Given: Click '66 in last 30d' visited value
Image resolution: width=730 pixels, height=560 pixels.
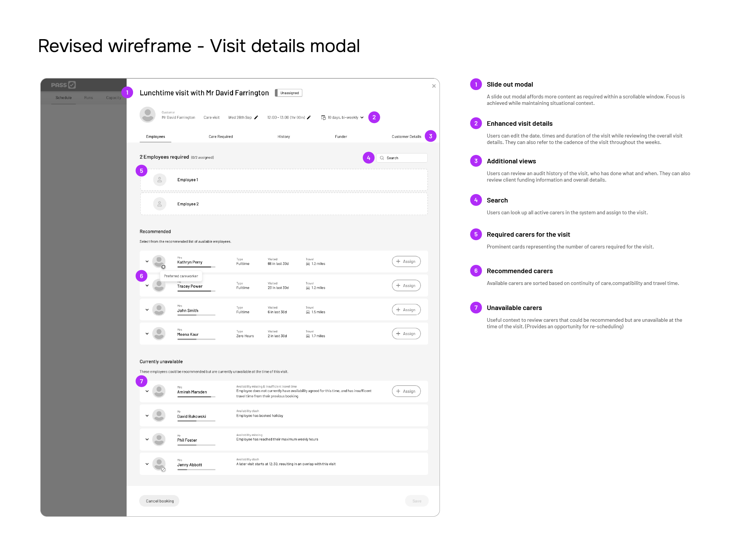Looking at the screenshot, I should [x=278, y=264].
